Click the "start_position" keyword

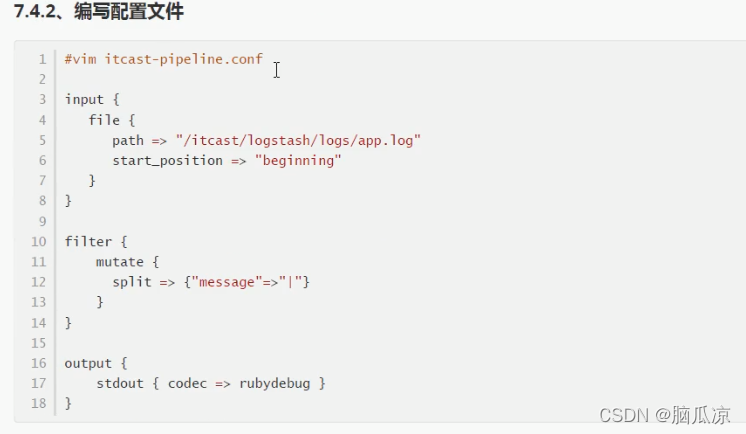(x=167, y=160)
